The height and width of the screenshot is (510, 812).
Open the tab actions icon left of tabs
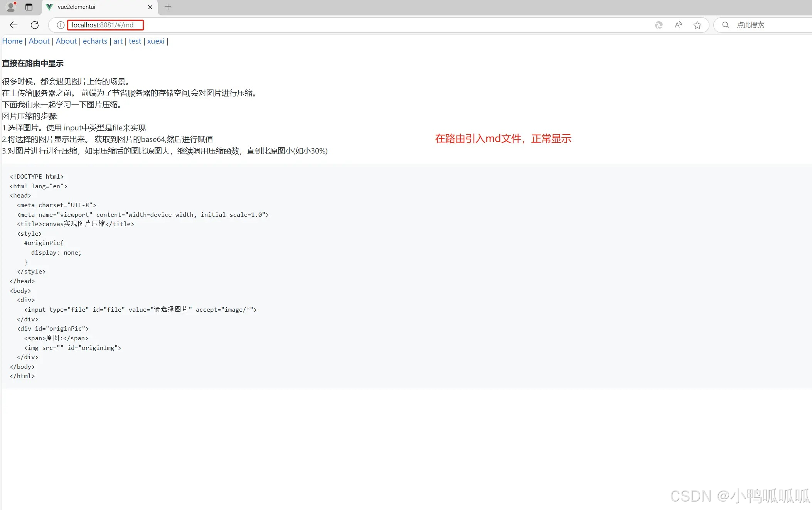[x=29, y=7]
